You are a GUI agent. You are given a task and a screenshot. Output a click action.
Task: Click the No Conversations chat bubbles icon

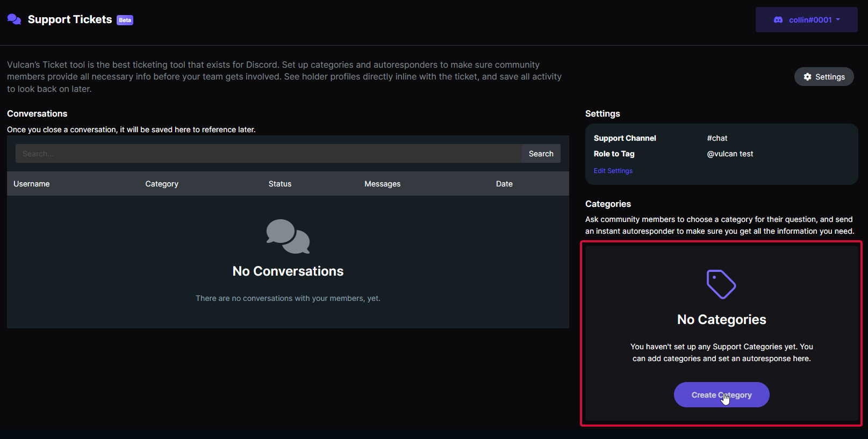(288, 236)
